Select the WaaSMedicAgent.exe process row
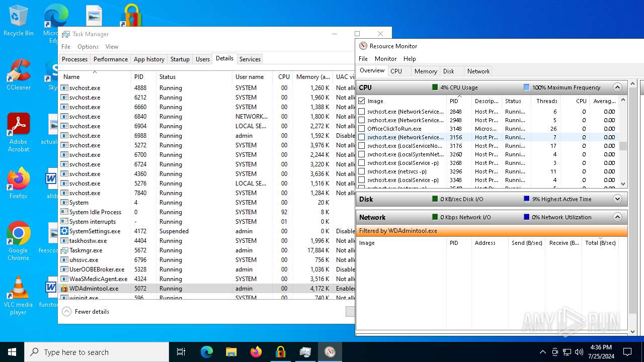 pos(206,279)
